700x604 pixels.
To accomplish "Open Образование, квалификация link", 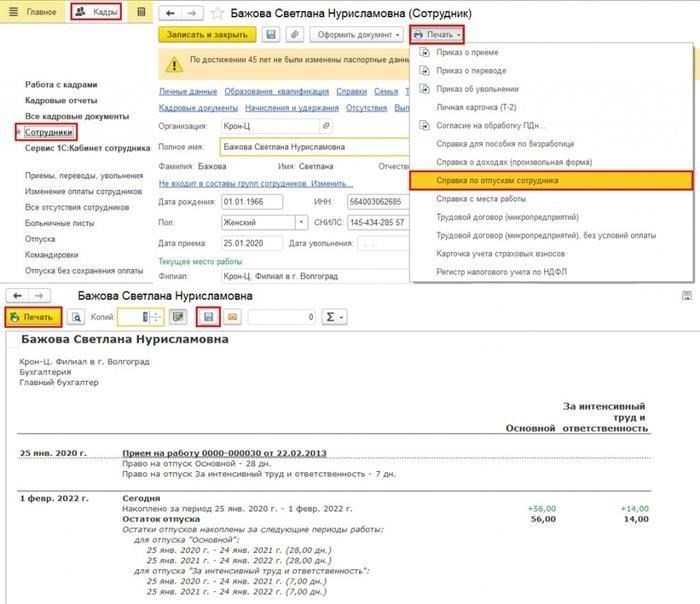I will point(276,92).
